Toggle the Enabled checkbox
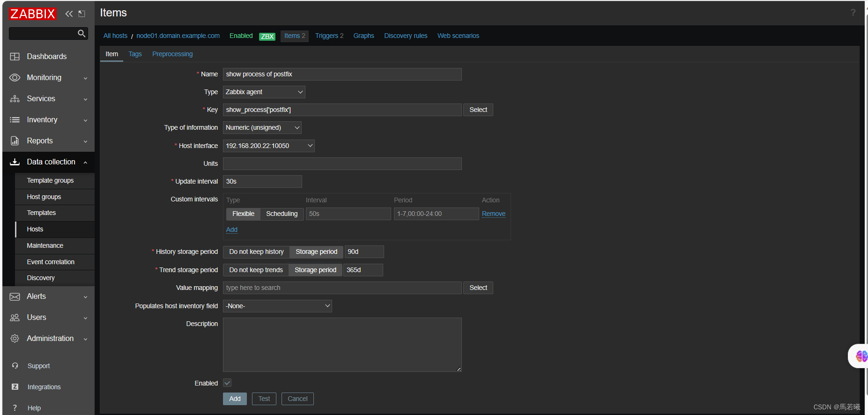 [x=227, y=383]
